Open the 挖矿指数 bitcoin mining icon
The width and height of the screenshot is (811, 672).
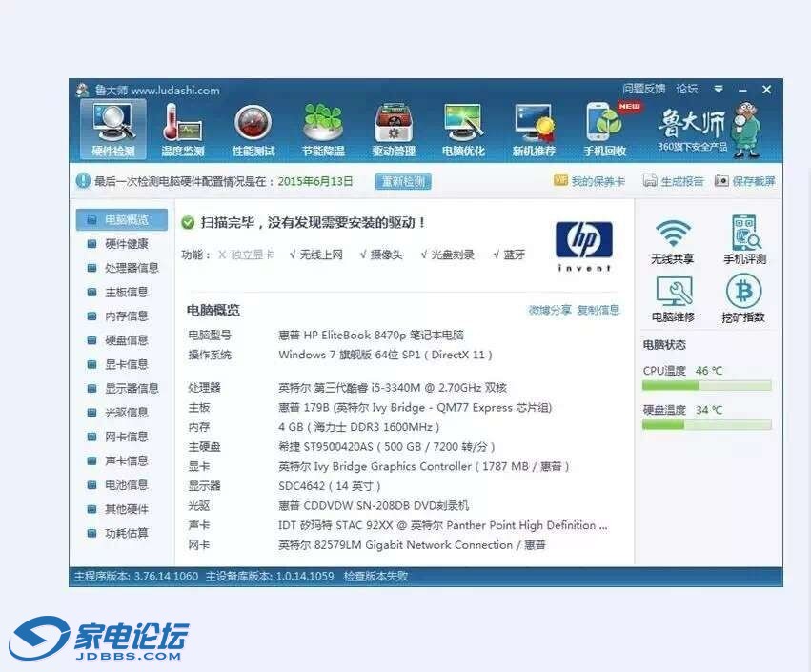[x=743, y=298]
